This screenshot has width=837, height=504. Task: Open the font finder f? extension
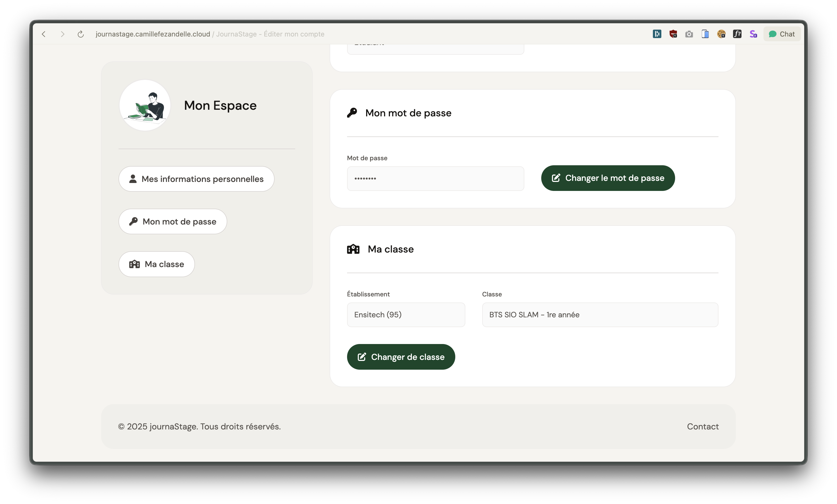737,34
